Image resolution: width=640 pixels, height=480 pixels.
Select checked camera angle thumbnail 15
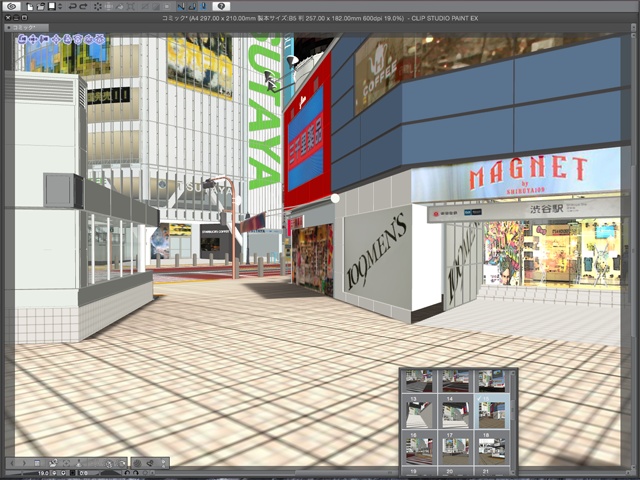point(491,411)
